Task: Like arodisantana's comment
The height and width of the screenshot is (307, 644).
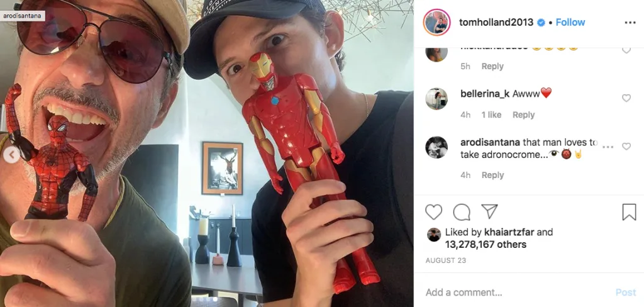Action: (x=626, y=147)
